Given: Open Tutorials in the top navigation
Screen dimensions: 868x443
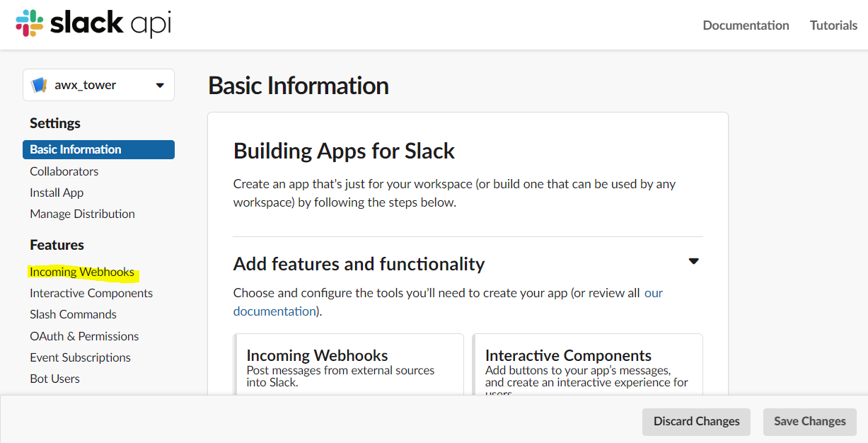Looking at the screenshot, I should click(x=833, y=25).
